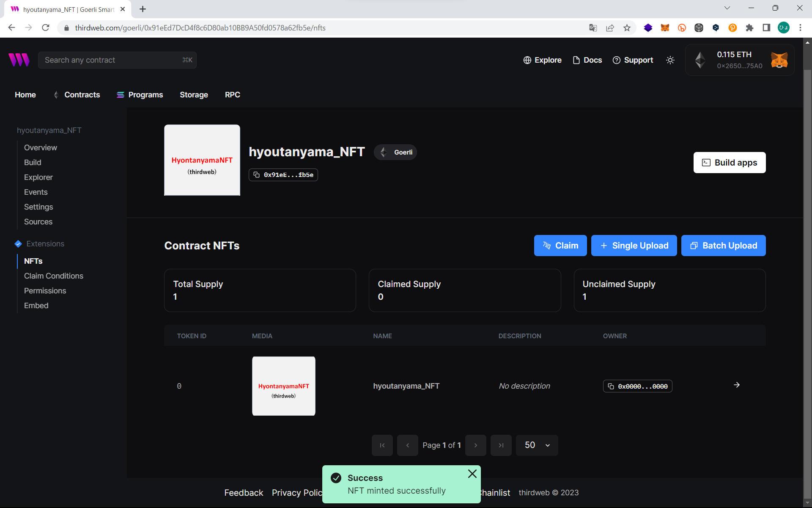This screenshot has height=508, width=812.
Task: Open the MetaMask extension icon
Action: pos(665,28)
